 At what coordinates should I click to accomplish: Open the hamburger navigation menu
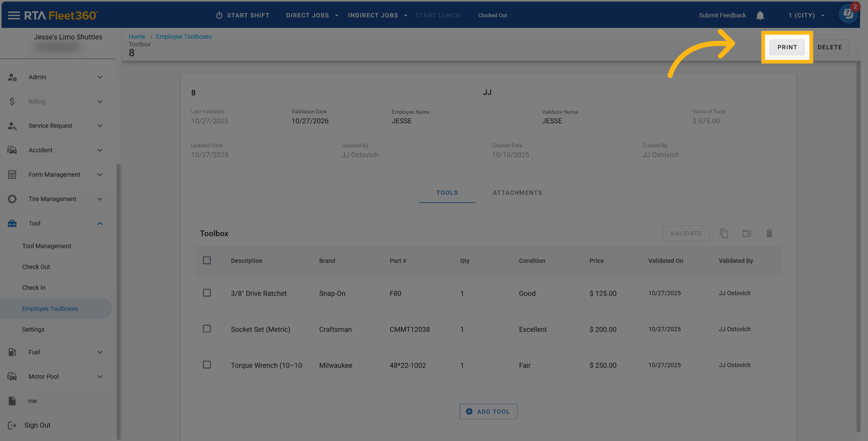pos(14,15)
